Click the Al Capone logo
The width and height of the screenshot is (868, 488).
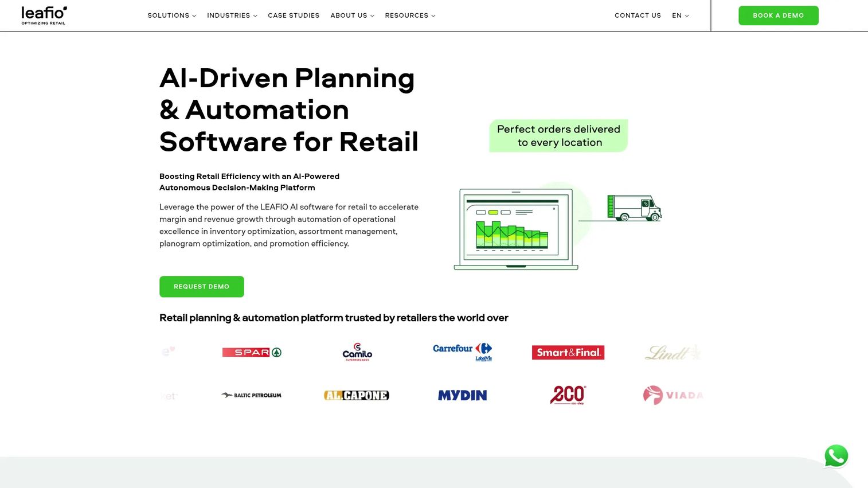[x=357, y=395]
